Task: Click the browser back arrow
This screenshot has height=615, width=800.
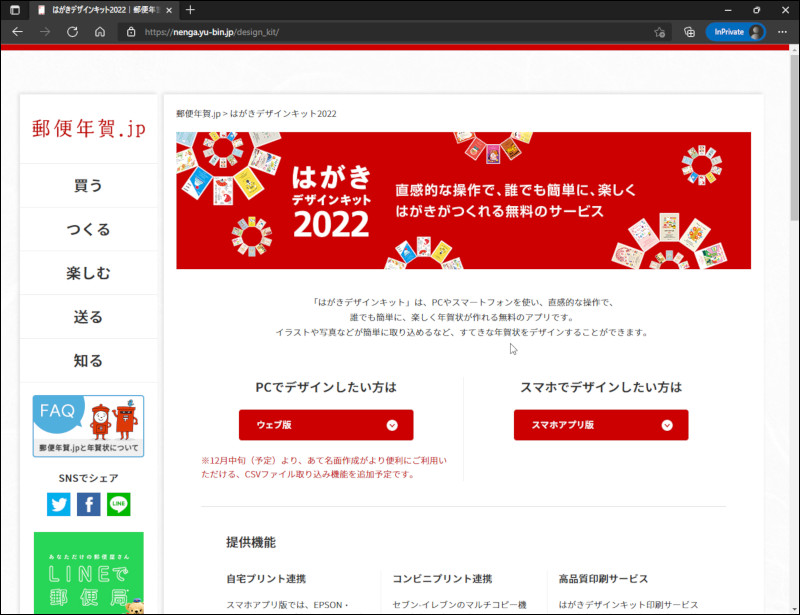Action: point(17,32)
